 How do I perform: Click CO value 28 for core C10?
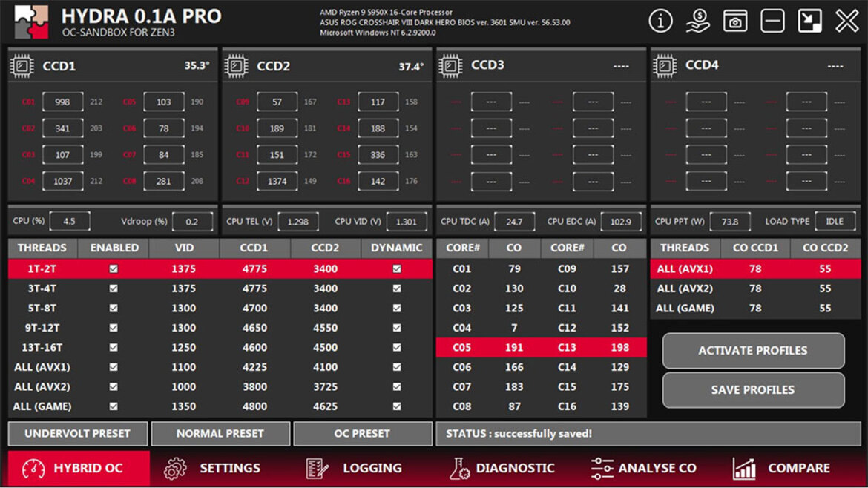point(620,288)
